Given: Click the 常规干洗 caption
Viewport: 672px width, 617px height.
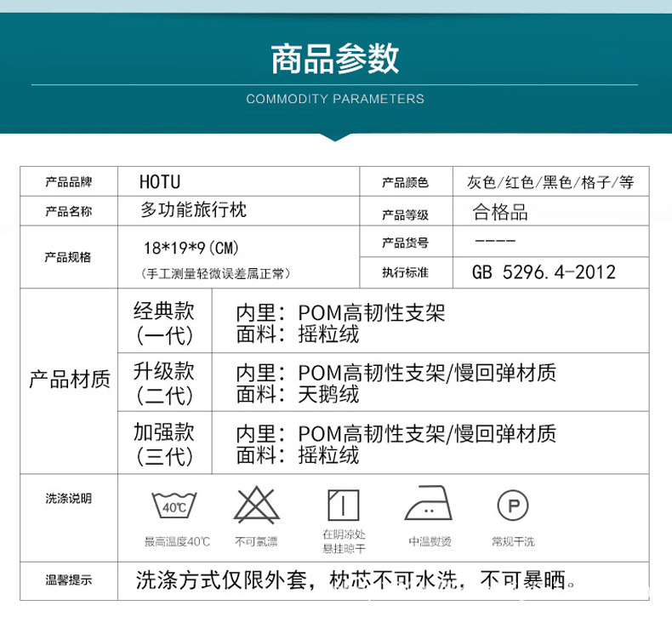Looking at the screenshot, I should coord(513,542).
